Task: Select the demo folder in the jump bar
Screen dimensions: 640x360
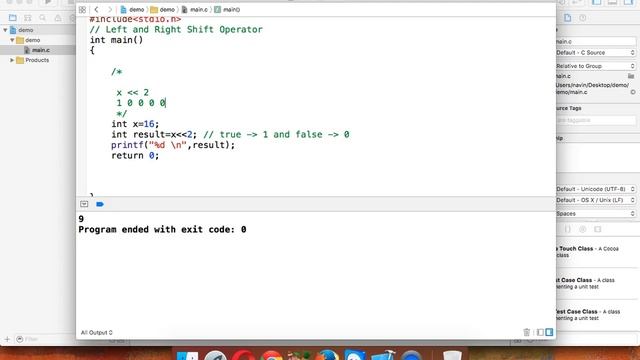Action: pyautogui.click(x=162, y=9)
